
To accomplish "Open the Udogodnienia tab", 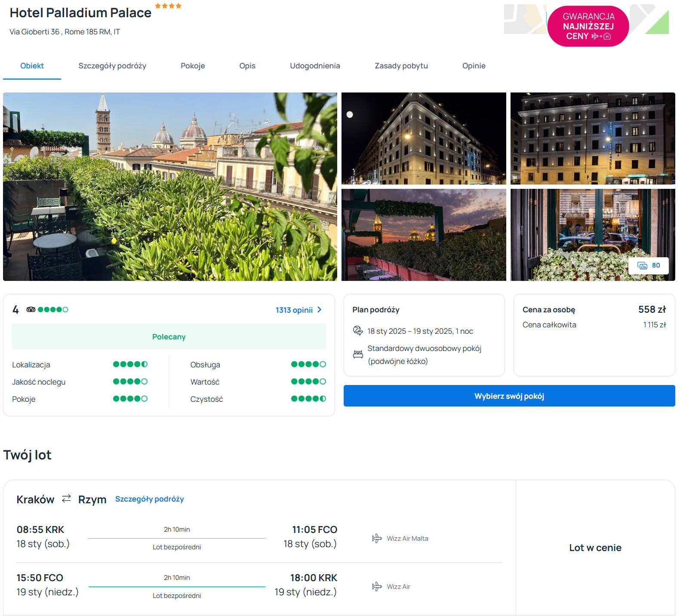I will click(x=315, y=66).
